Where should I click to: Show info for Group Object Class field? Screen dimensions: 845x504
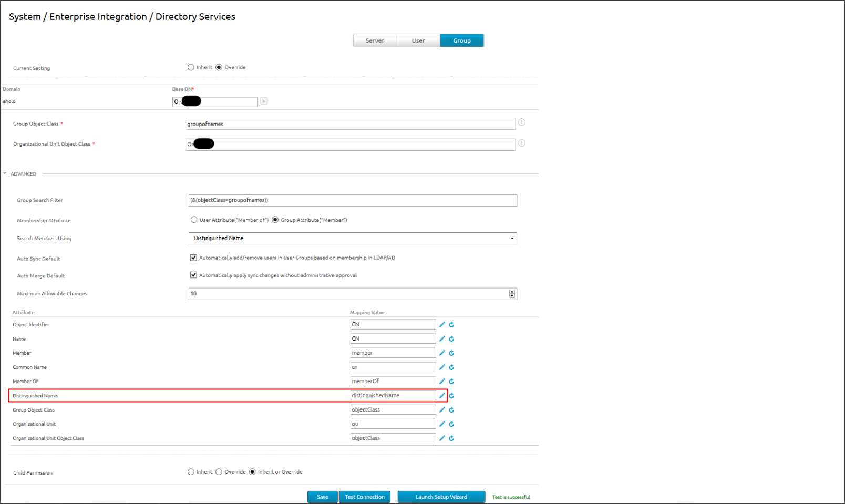[x=521, y=122]
